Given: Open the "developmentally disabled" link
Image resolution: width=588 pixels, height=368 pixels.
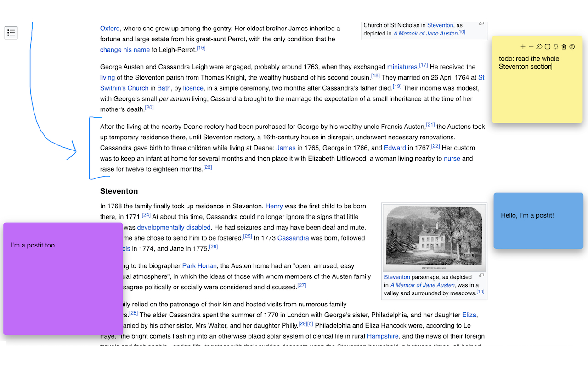Looking at the screenshot, I should pos(174,227).
